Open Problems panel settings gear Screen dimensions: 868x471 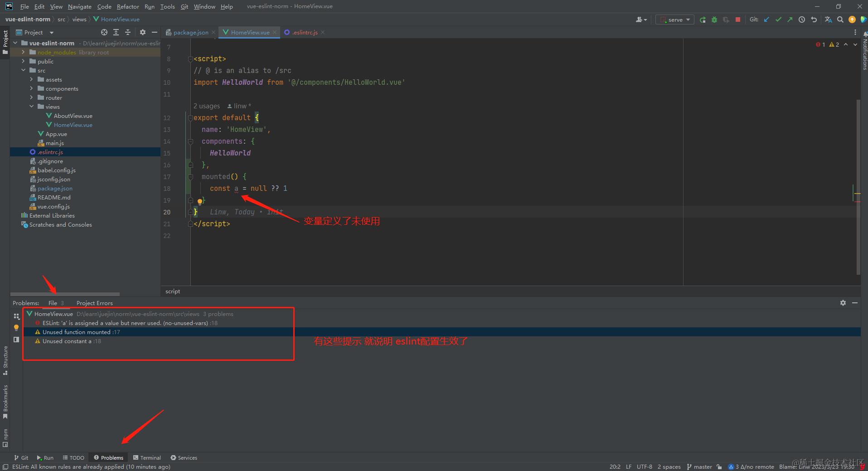tap(843, 303)
